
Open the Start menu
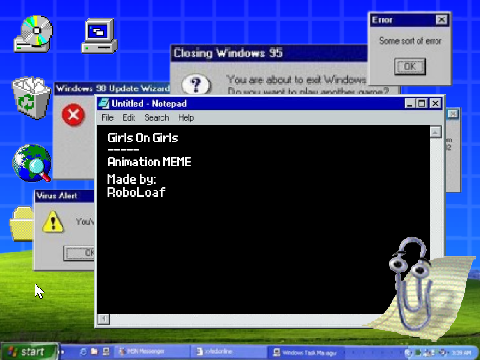(x=29, y=351)
